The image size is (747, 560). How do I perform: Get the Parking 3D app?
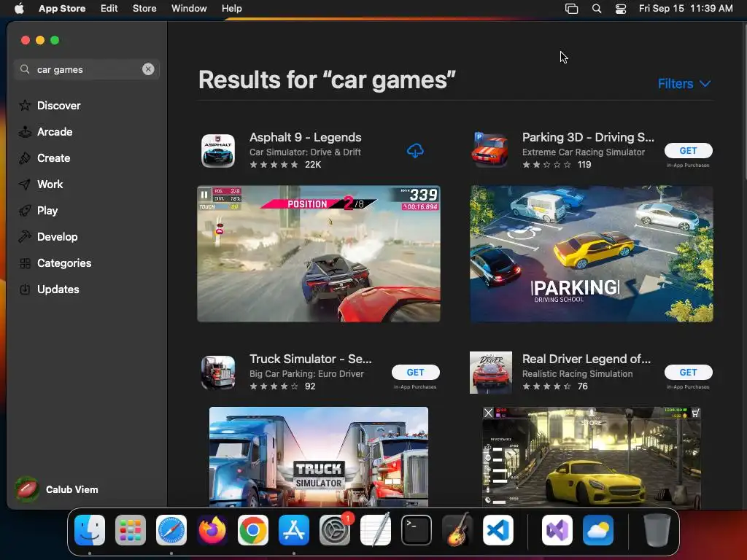coord(688,150)
